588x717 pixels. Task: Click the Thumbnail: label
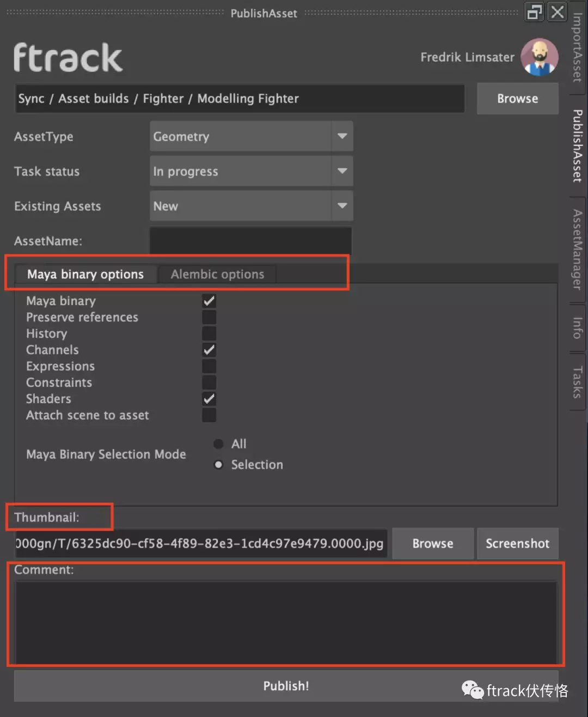47,517
